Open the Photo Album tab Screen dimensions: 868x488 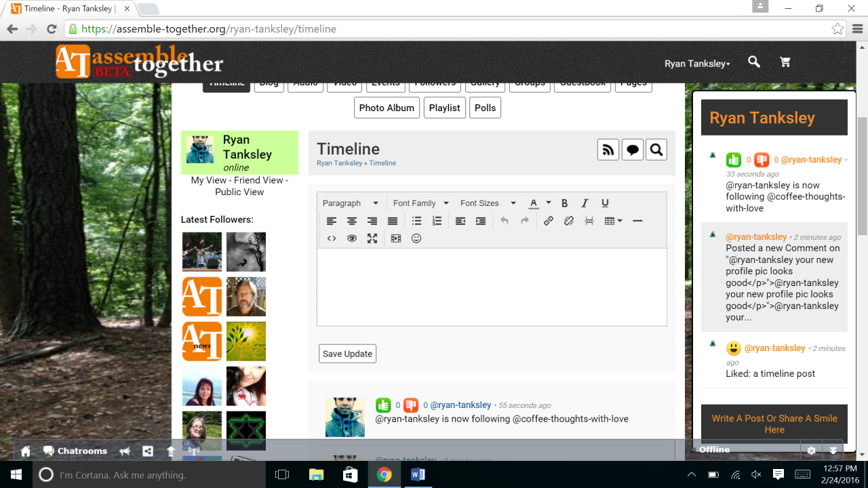pos(387,108)
